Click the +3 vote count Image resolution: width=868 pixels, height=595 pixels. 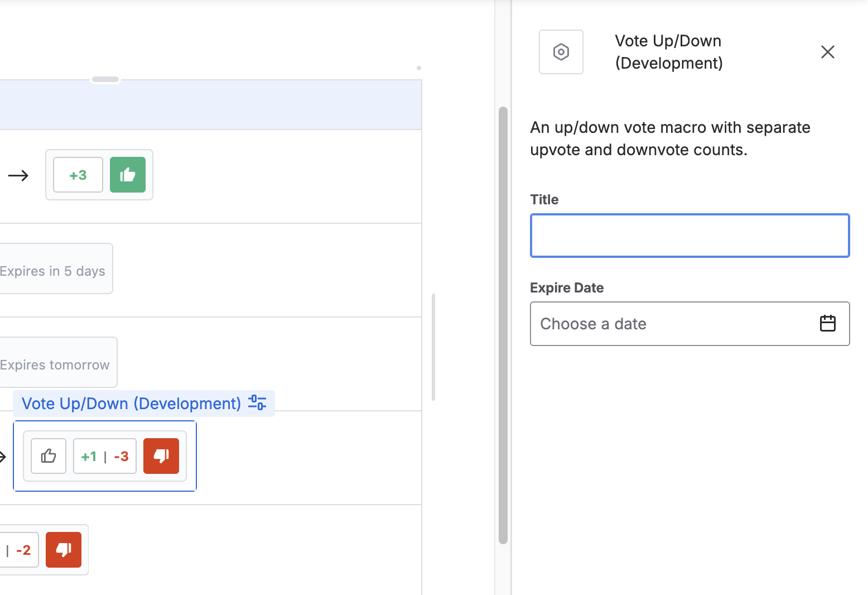coord(78,175)
